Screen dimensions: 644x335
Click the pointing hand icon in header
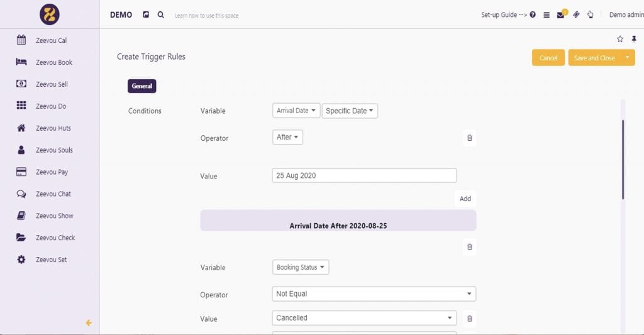coord(590,15)
